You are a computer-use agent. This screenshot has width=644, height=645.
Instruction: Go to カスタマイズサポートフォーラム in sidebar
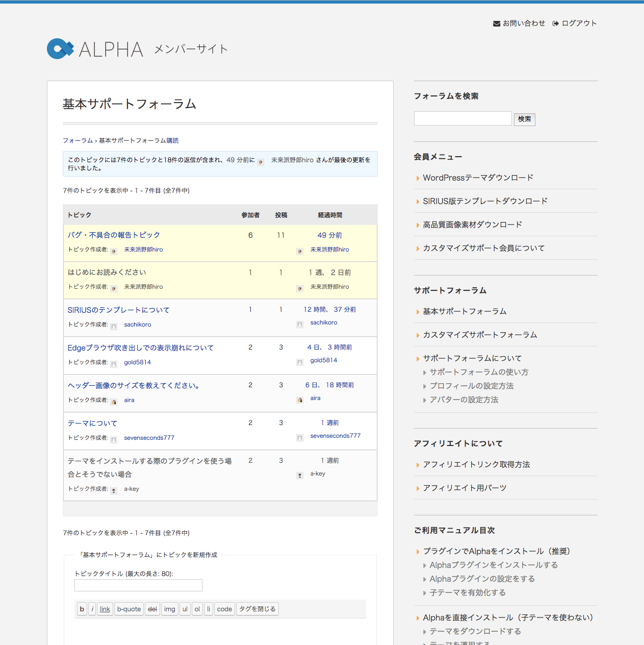[480, 335]
